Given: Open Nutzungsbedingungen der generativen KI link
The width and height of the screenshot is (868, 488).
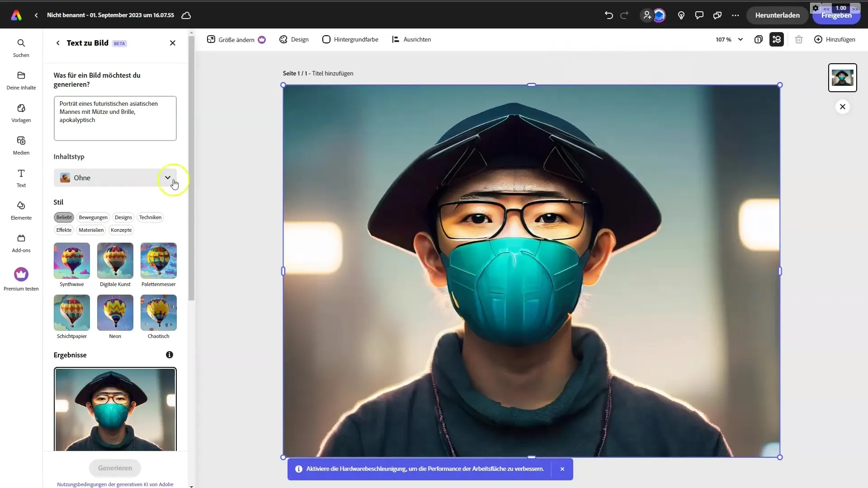Looking at the screenshot, I should tap(115, 484).
